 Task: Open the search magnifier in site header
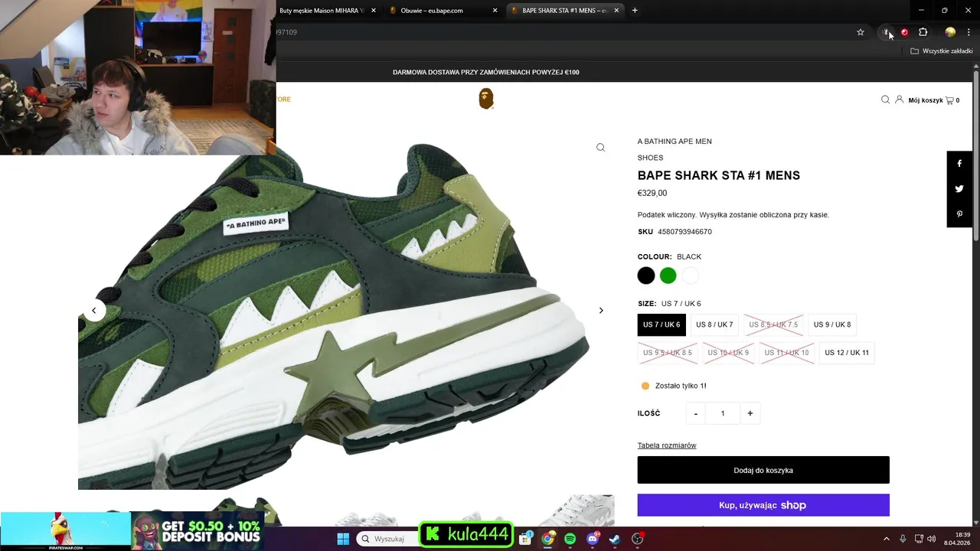(885, 99)
